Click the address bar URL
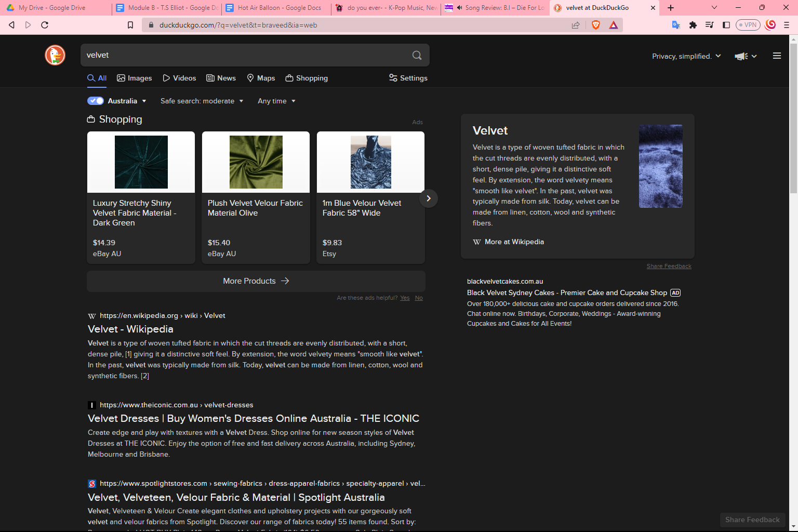The image size is (798, 532). 238,25
